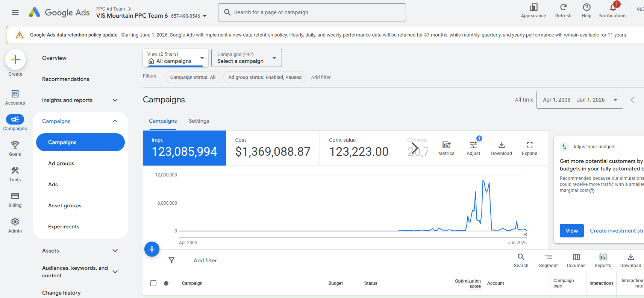Select the Conv. value scorecard
The width and height of the screenshot is (644, 298).
point(359,148)
